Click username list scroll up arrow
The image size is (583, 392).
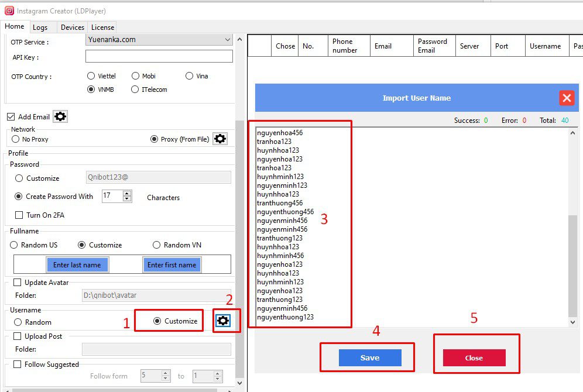pos(572,133)
